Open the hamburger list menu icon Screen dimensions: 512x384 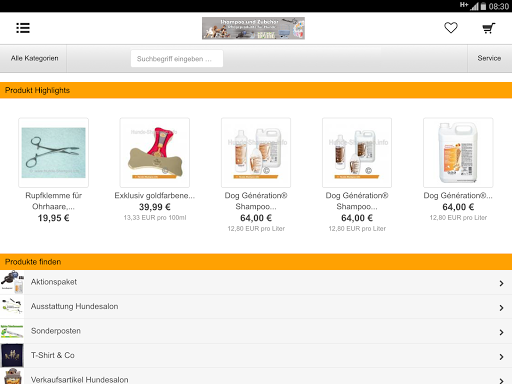pos(23,28)
